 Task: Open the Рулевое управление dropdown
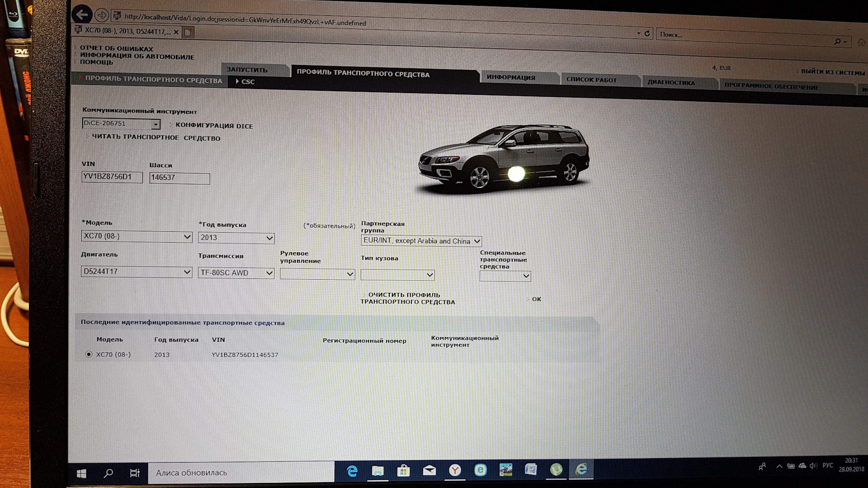pos(317,274)
